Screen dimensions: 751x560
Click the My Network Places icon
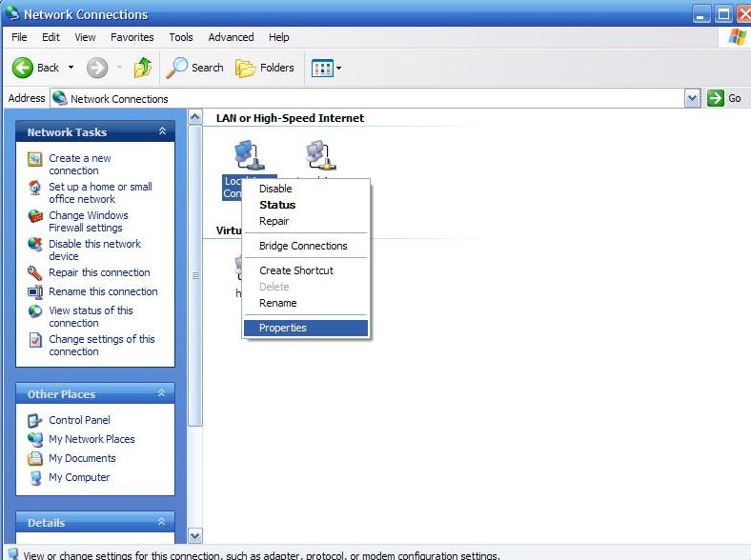[x=35, y=439]
